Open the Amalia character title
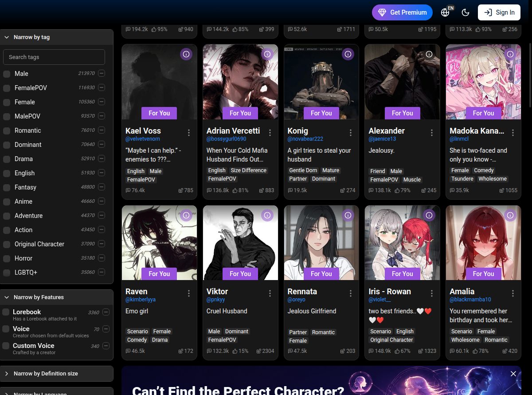This screenshot has height=395, width=532. (462, 292)
